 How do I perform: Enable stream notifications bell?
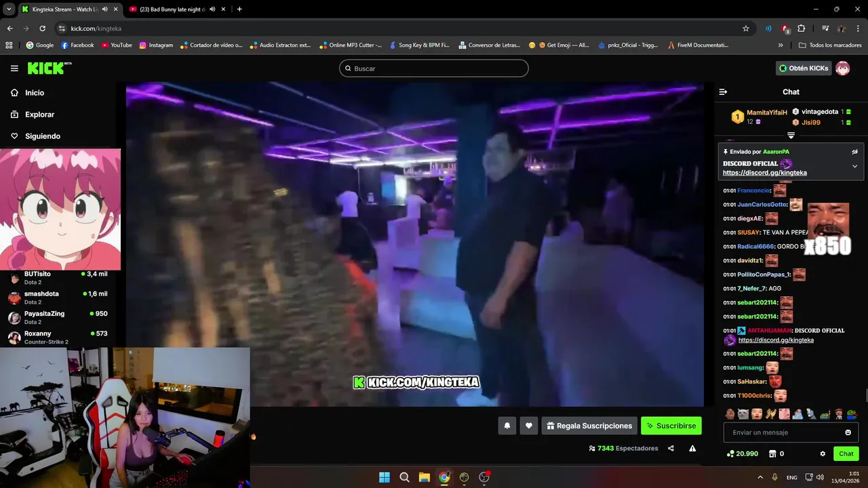(x=507, y=426)
